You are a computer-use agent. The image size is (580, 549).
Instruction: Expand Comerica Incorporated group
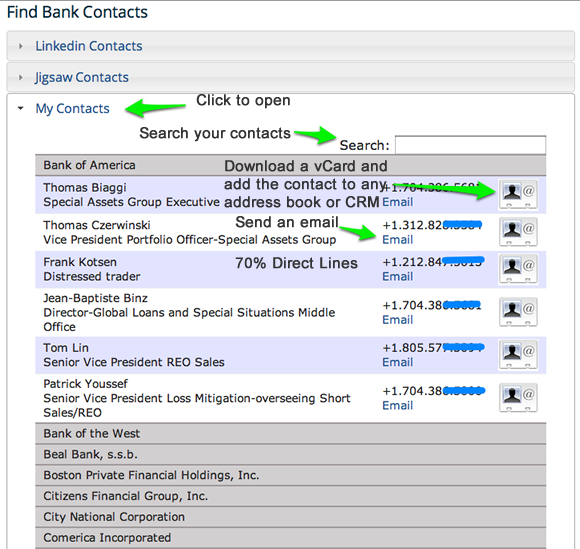point(290,537)
